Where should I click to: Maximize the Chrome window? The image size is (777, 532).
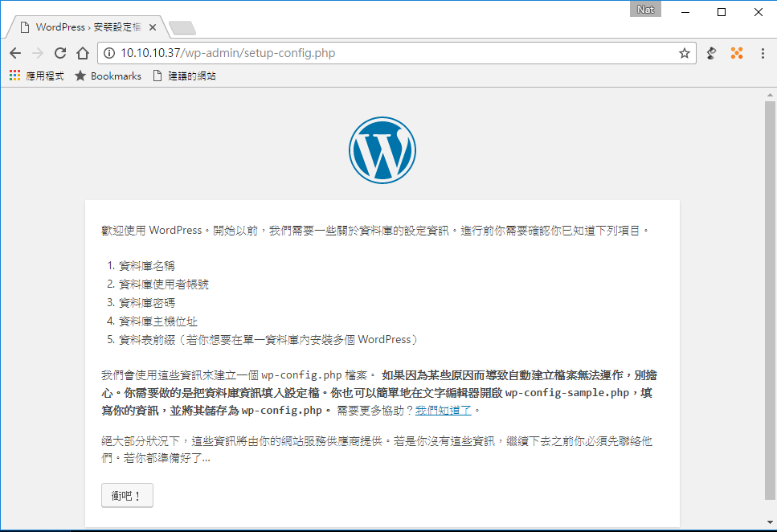(x=722, y=12)
